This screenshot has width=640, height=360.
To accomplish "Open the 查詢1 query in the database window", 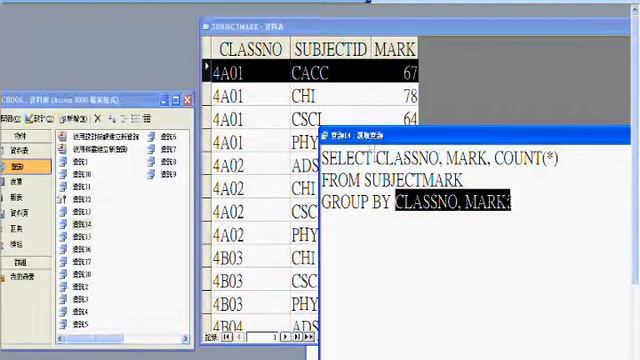I will 74,162.
